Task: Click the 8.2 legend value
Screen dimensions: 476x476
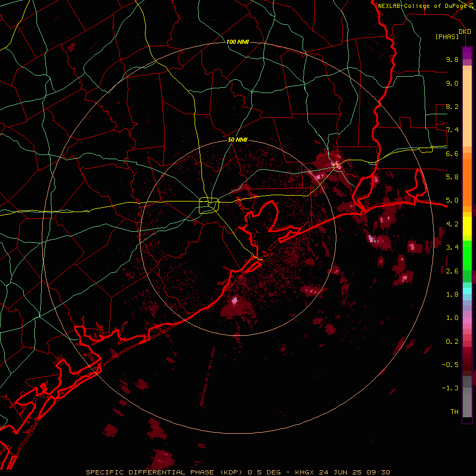Action: pyautogui.click(x=452, y=106)
